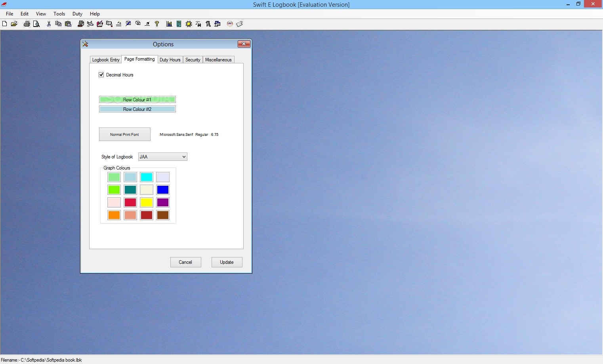Click the grey cube toolbar icon
This screenshot has width=603, height=364.
(138, 24)
